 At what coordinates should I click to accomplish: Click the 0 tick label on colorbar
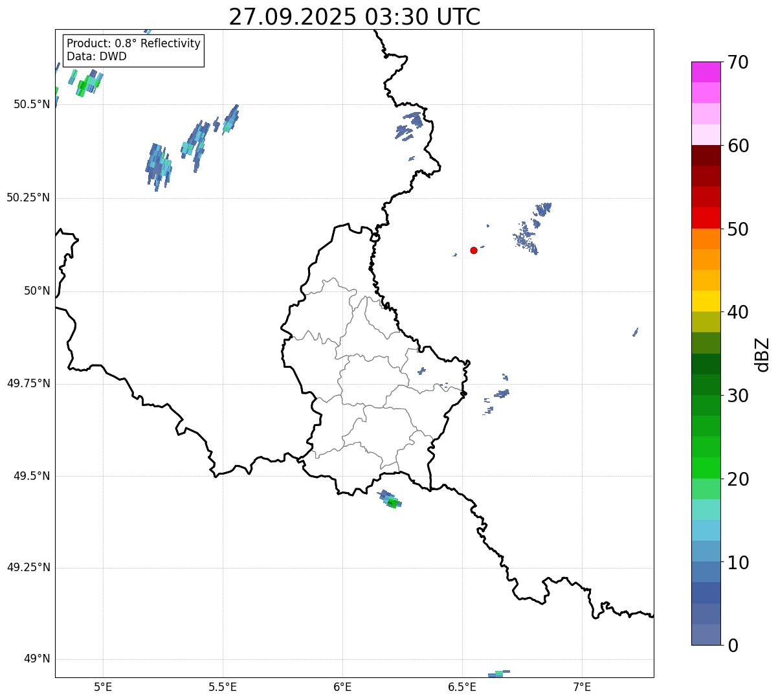coord(733,646)
